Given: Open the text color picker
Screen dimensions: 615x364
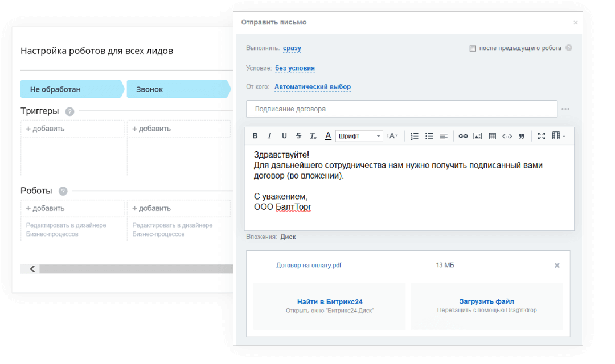Looking at the screenshot, I should [328, 135].
